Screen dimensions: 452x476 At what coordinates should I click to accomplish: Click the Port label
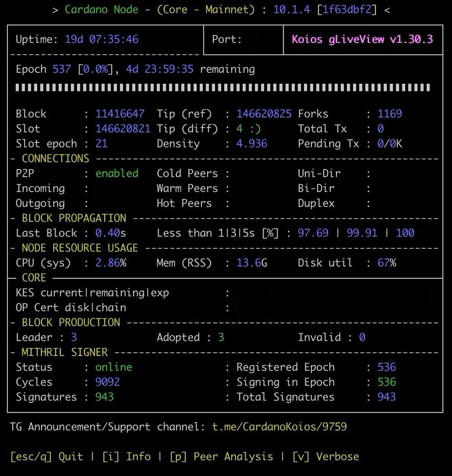tap(226, 39)
